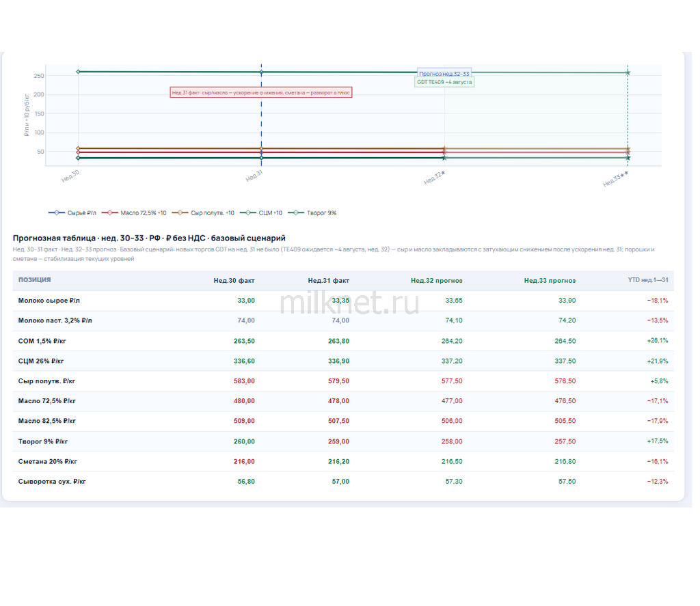Click the Нед.31 x-axis label
The width and height of the screenshot is (700, 606).
254,176
